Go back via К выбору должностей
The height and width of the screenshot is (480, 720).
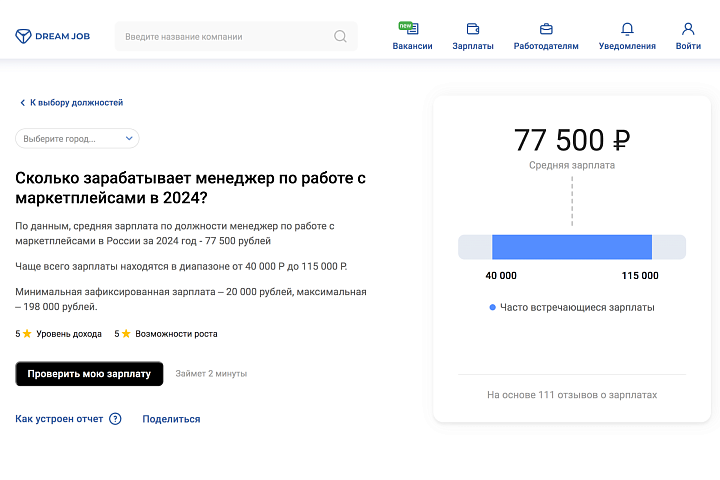coord(76,103)
